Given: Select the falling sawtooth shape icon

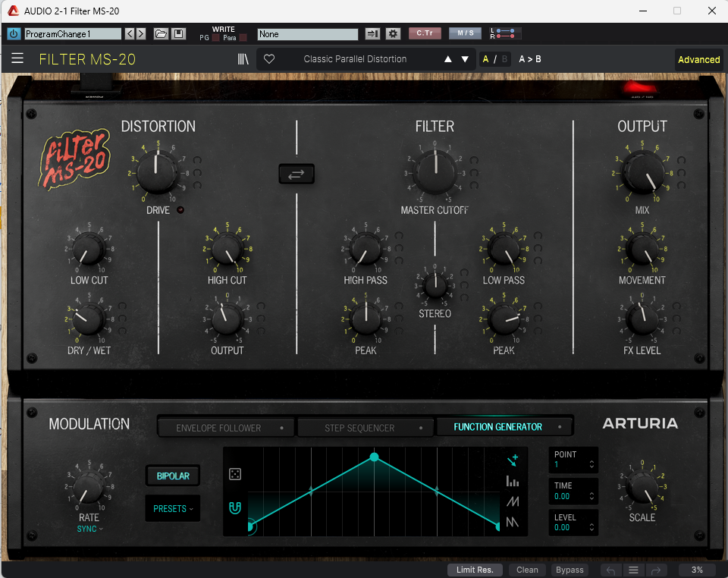Looking at the screenshot, I should click(513, 523).
